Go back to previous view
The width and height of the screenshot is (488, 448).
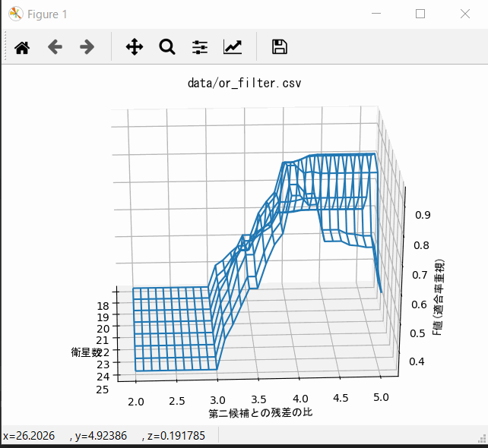pyautogui.click(x=55, y=47)
